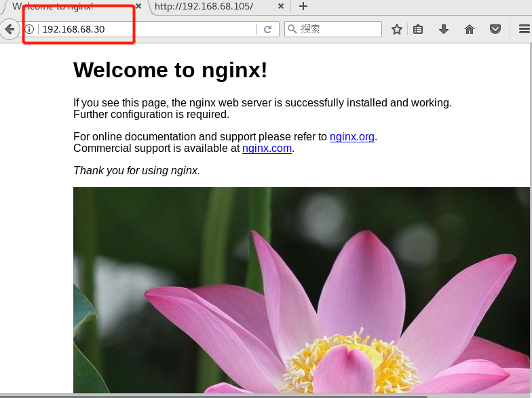The height and width of the screenshot is (398, 532).
Task: Show bookmarks list icon
Action: (418, 29)
